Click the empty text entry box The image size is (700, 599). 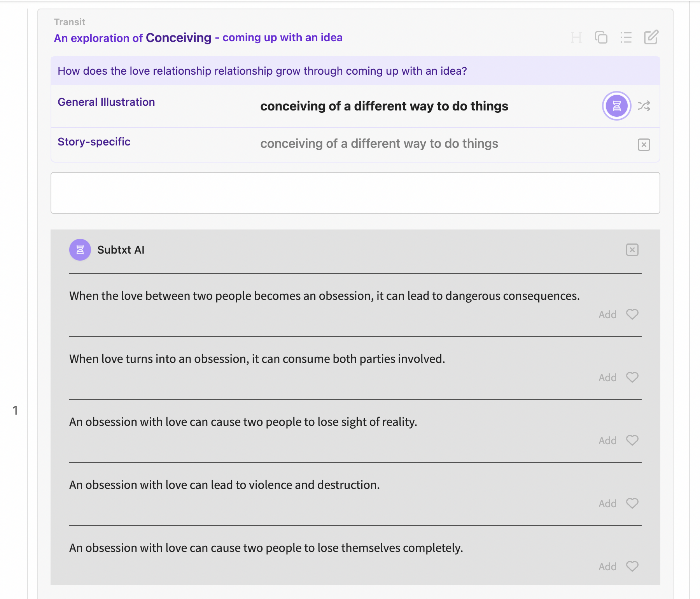(x=355, y=193)
